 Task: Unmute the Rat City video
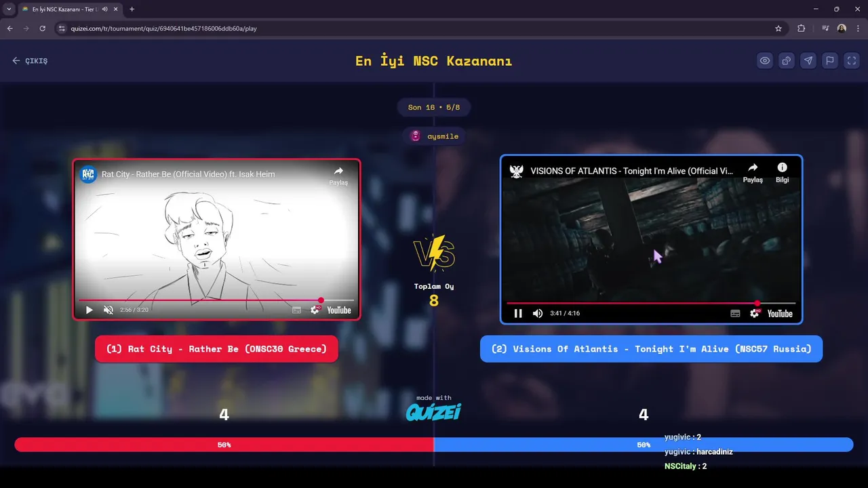click(108, 310)
